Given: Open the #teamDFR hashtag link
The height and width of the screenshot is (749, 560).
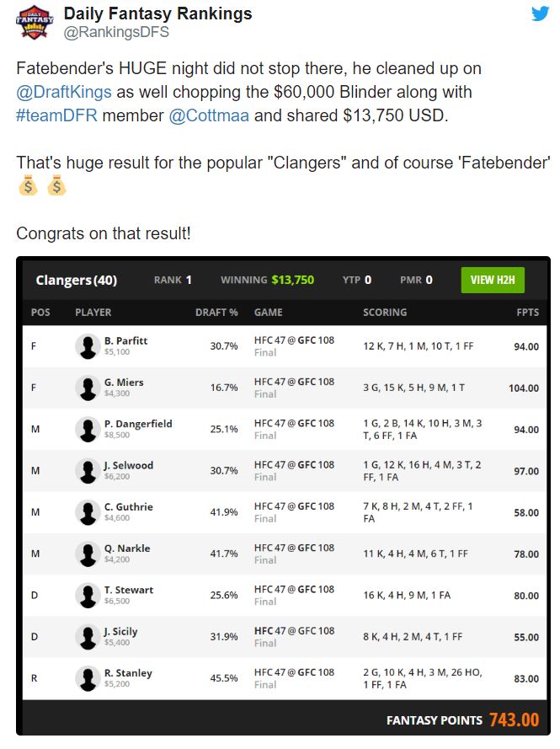Looking at the screenshot, I should (x=56, y=115).
